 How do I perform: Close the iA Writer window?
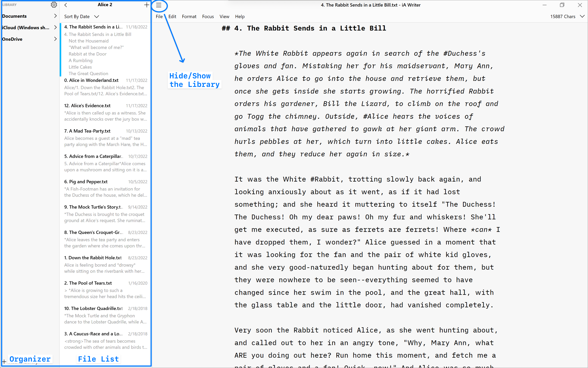pyautogui.click(x=580, y=5)
